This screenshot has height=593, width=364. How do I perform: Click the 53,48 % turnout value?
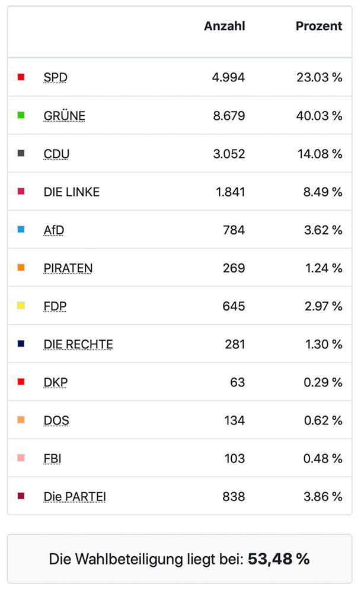tap(279, 559)
